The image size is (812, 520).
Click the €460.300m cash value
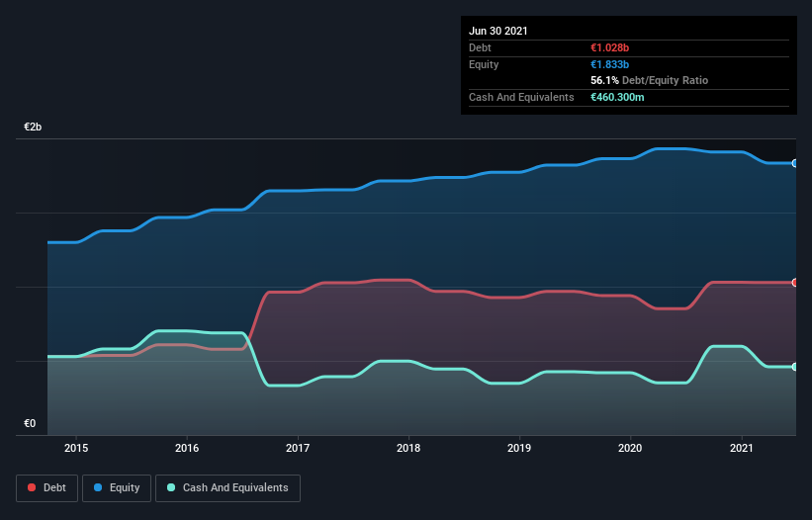tap(617, 97)
